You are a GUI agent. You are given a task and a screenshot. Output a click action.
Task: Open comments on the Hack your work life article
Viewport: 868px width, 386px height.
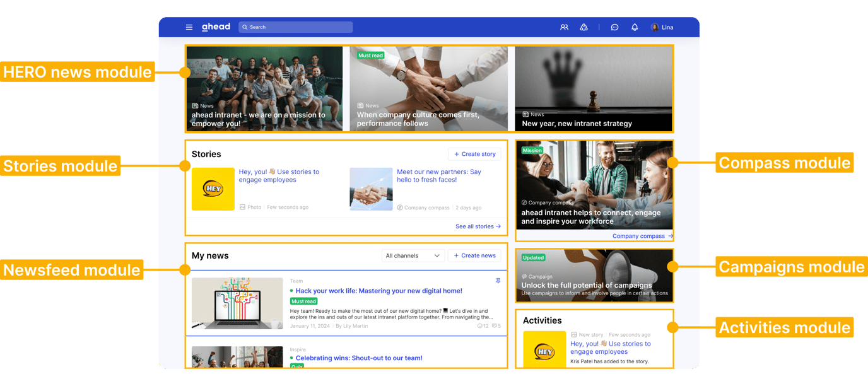[x=496, y=325]
